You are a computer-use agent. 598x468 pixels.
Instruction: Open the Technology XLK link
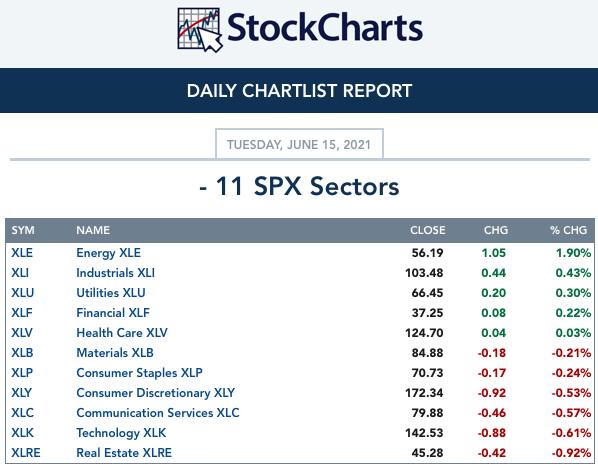(121, 433)
